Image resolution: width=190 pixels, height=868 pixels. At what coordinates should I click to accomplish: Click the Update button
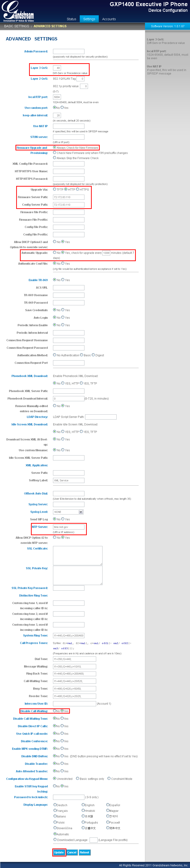(59, 852)
